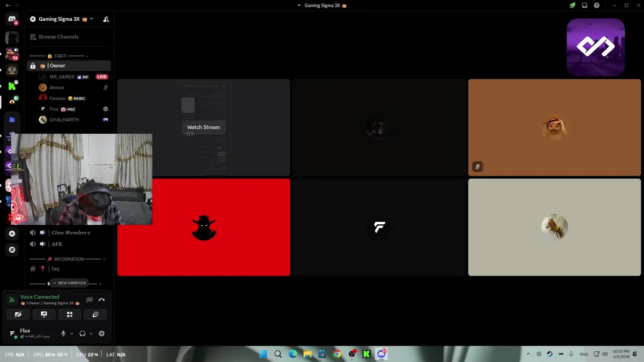644x362 pixels.
Task: Collapse the INFORMATION category
Action: coord(68,259)
